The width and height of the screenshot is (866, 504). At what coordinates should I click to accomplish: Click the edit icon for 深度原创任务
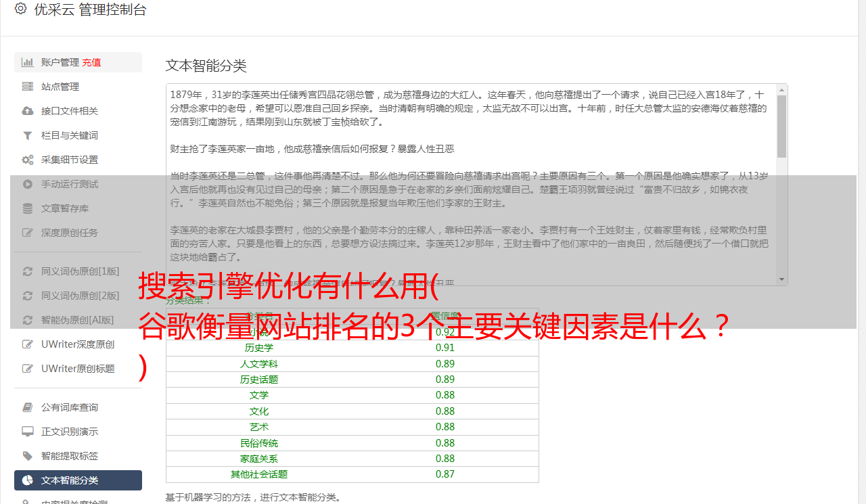[28, 233]
